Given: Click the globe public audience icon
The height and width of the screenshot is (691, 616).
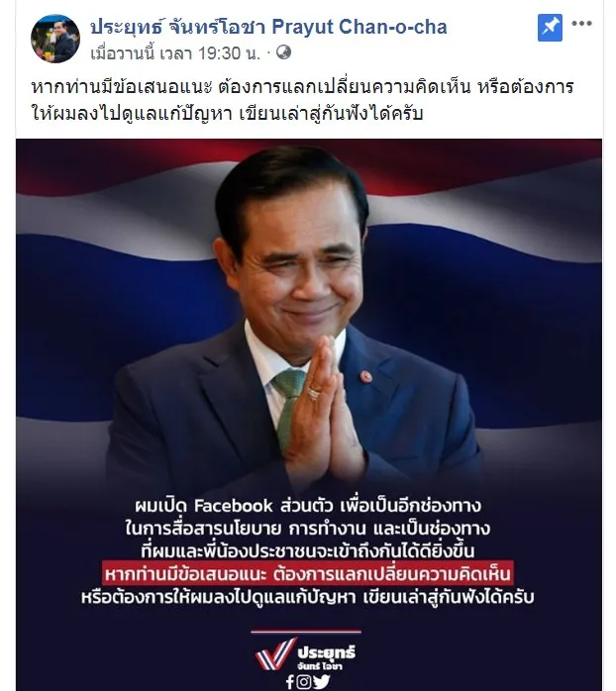Looking at the screenshot, I should tap(283, 52).
